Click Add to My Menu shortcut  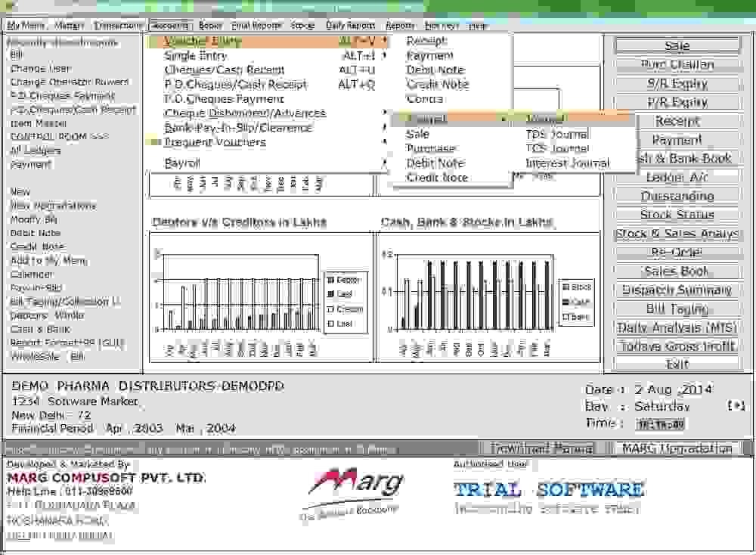48,261
